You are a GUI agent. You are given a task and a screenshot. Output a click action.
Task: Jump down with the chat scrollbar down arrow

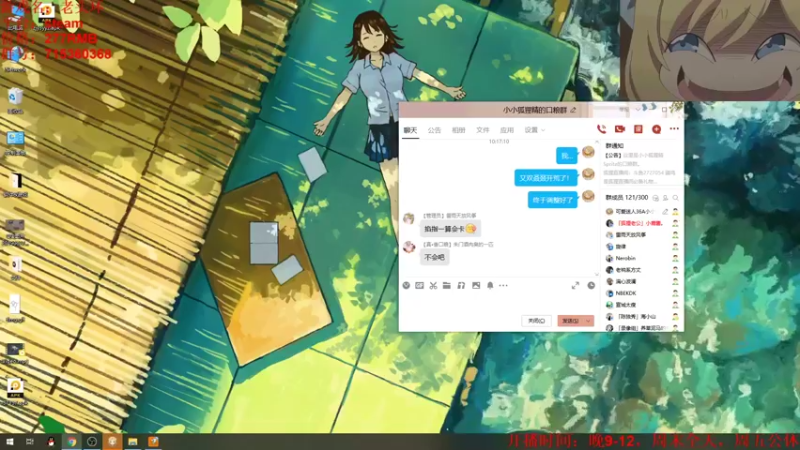597,274
